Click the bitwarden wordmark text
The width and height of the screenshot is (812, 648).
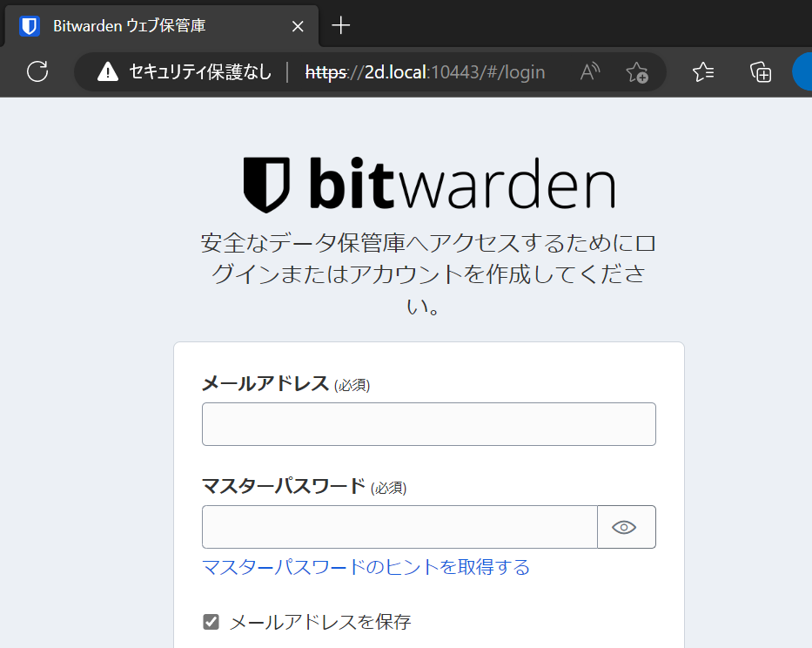pyautogui.click(x=461, y=185)
